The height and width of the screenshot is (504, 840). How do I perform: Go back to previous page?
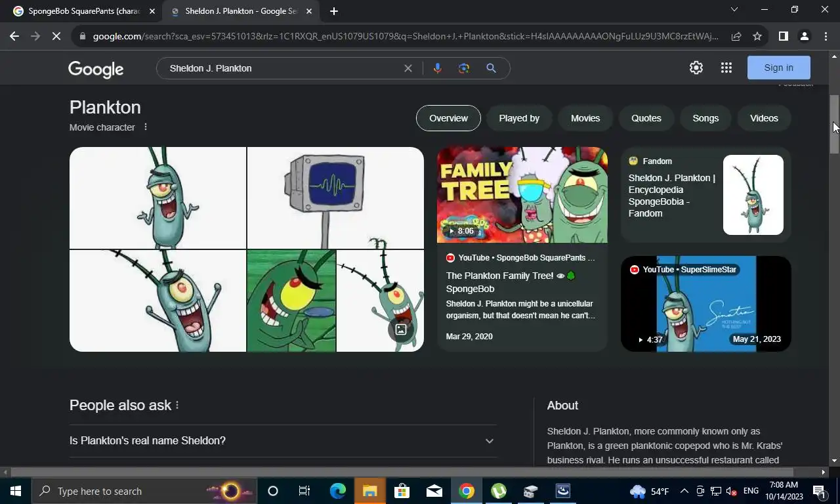coord(14,36)
